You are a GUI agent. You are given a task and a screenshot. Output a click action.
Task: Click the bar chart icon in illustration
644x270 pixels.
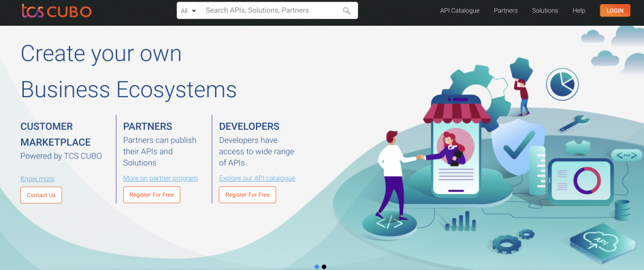[x=460, y=222]
